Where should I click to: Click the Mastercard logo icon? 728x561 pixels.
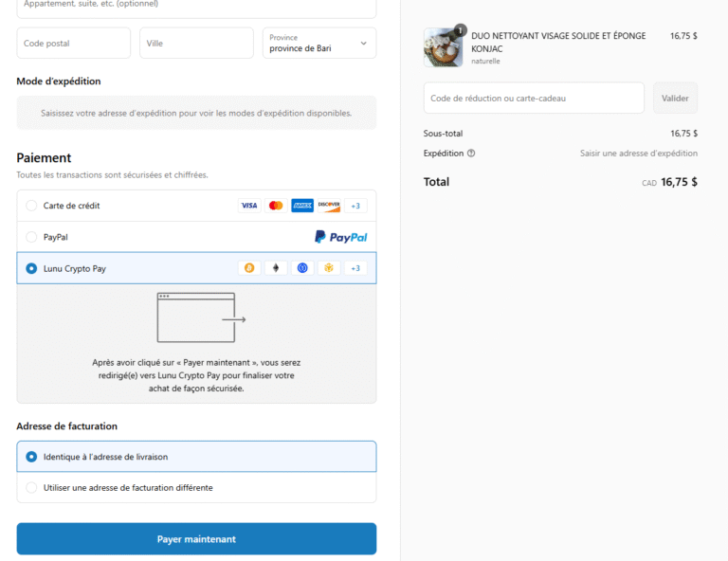point(276,206)
